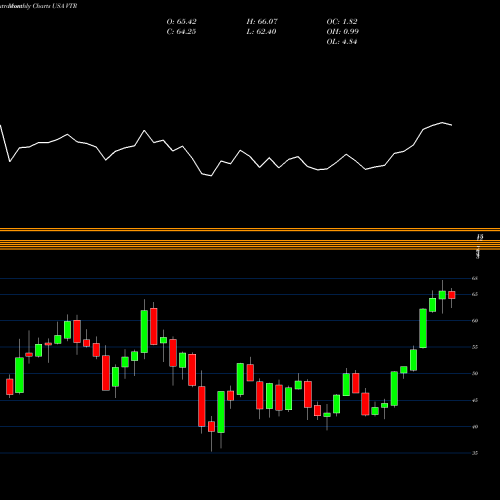Click the '55' price axis label
This screenshot has height=500, width=500.
point(475,347)
